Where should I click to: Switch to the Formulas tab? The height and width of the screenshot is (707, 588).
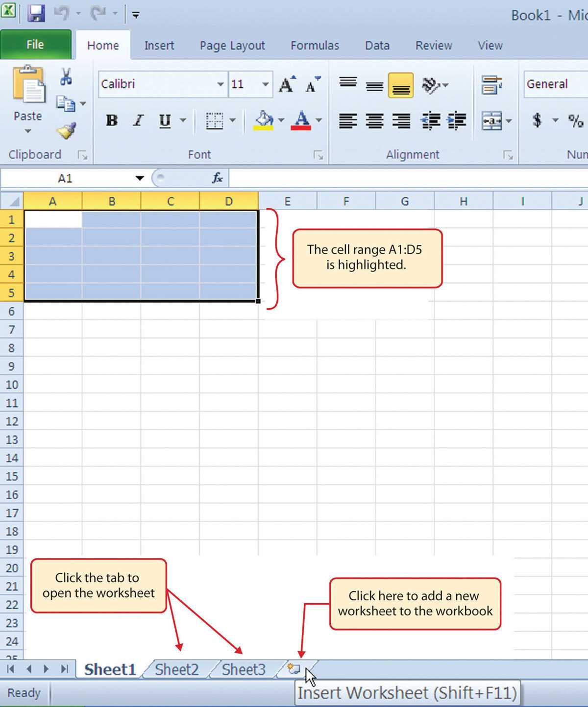click(315, 46)
